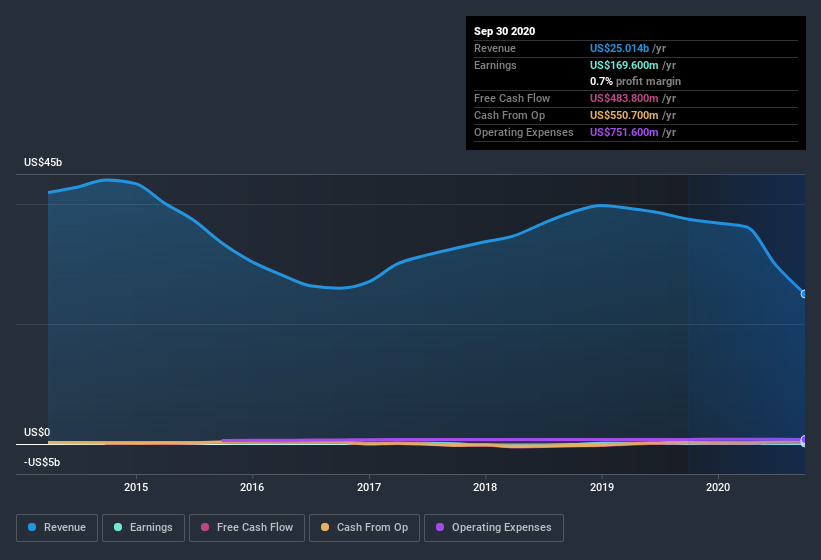
Task: Toggle the Cash From Op series
Action: pyautogui.click(x=364, y=528)
